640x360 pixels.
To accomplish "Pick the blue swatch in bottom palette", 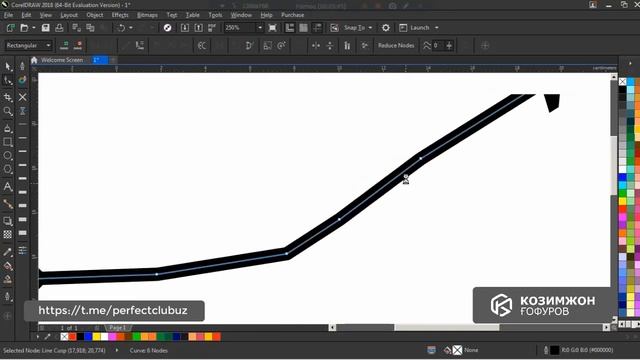I will click(x=88, y=337).
